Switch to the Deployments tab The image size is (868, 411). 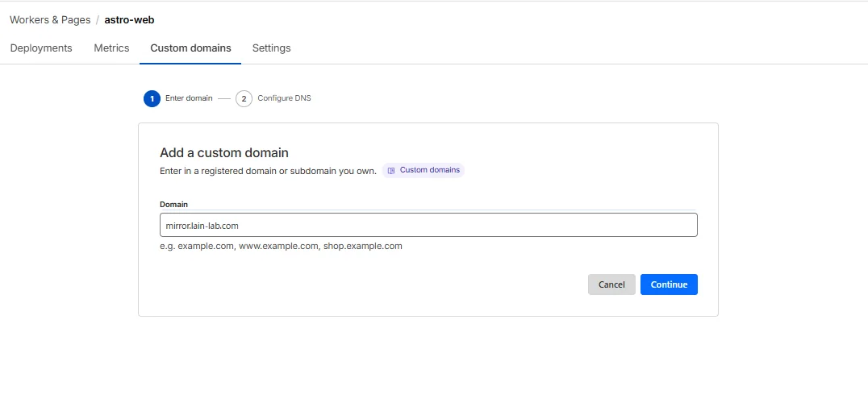coord(41,48)
